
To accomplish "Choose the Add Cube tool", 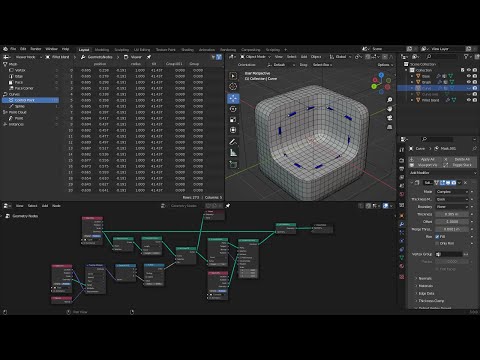I will [x=233, y=164].
